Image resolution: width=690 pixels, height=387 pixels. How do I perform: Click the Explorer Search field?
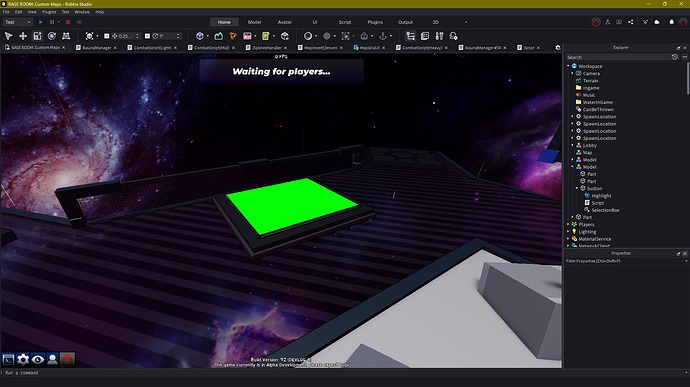[x=617, y=57]
